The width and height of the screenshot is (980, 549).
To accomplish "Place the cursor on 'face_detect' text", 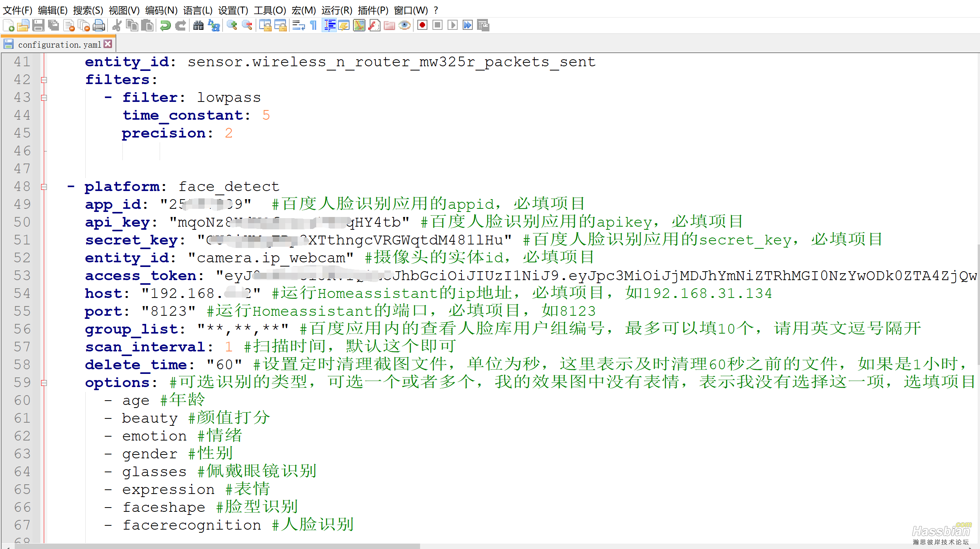I will 229,187.
